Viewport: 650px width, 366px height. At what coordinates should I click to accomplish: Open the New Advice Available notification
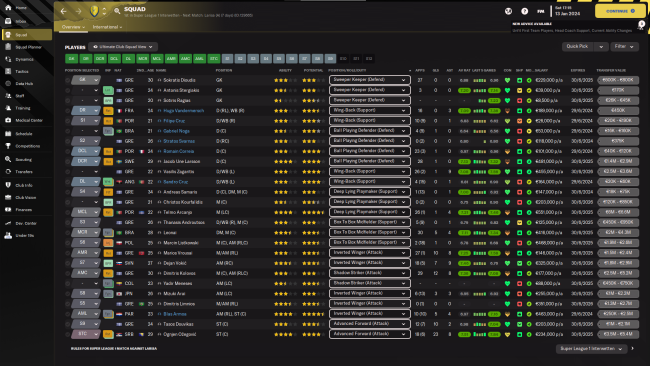click(576, 27)
